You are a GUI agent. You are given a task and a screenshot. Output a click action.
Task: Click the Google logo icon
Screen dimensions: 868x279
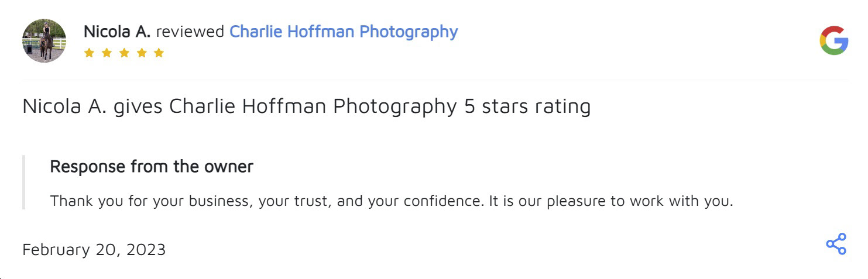coord(833,41)
